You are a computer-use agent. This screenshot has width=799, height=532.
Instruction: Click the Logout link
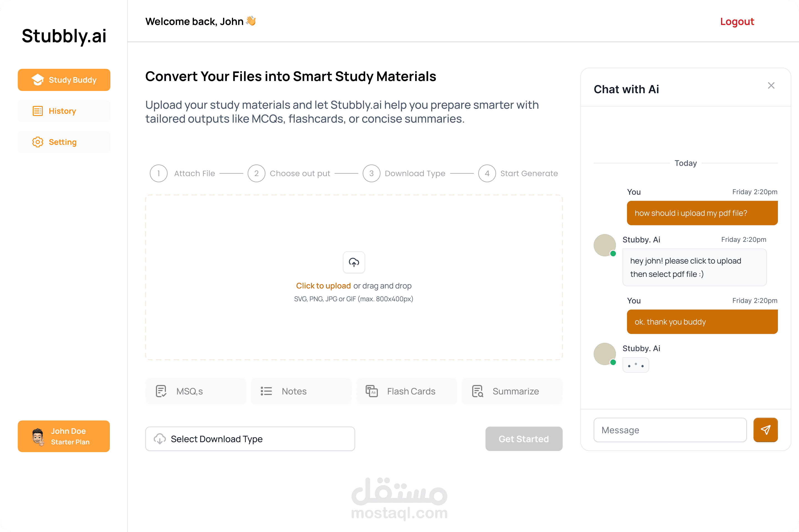[x=737, y=21]
